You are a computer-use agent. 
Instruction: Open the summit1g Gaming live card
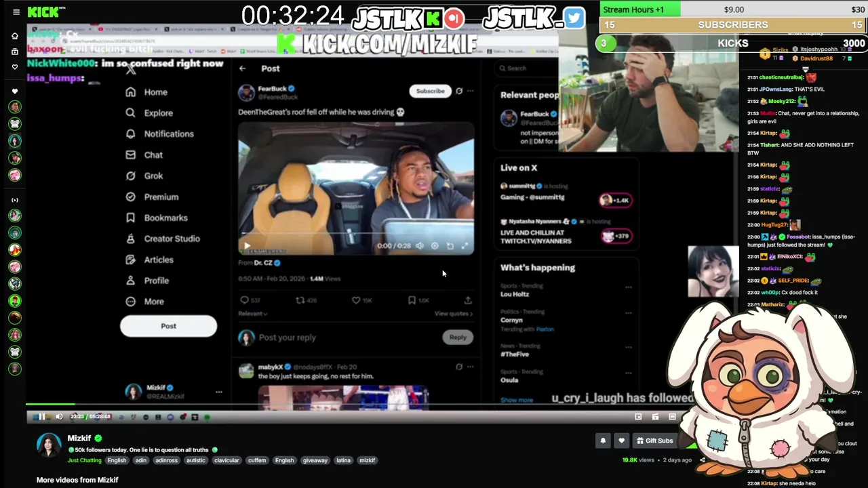[566, 193]
